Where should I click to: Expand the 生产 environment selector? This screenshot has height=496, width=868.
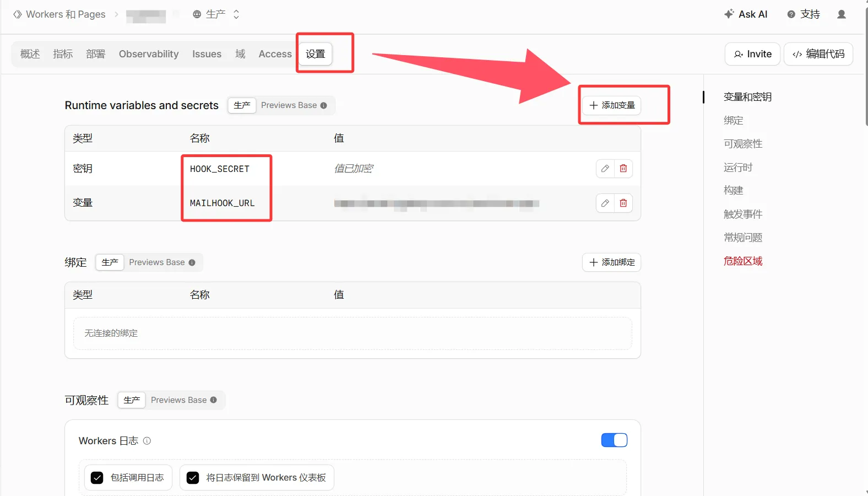point(216,14)
